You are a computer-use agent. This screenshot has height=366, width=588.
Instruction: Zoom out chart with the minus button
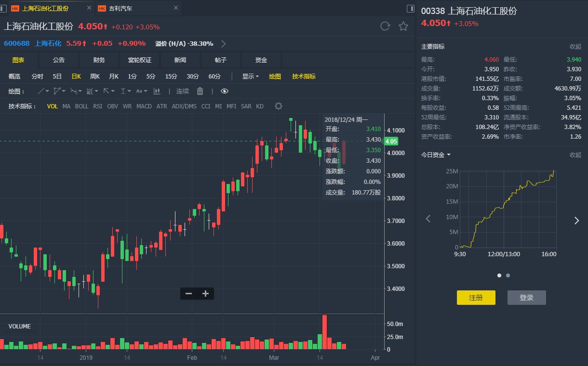pyautogui.click(x=188, y=293)
